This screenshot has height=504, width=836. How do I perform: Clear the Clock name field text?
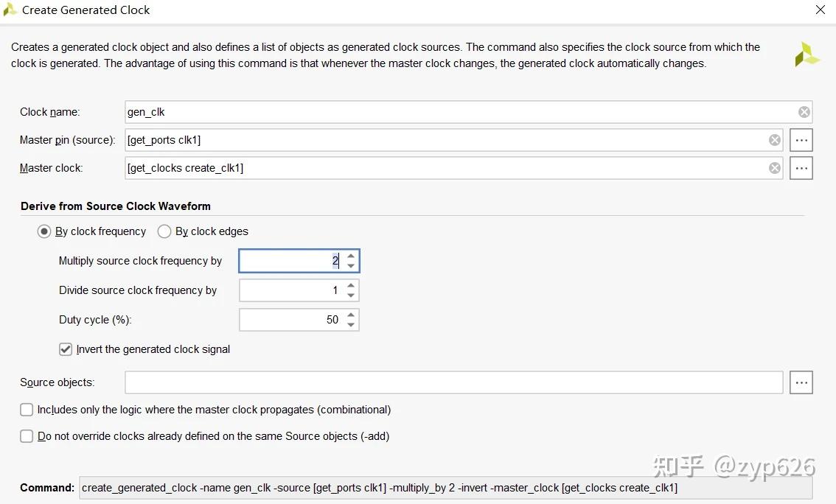804,112
